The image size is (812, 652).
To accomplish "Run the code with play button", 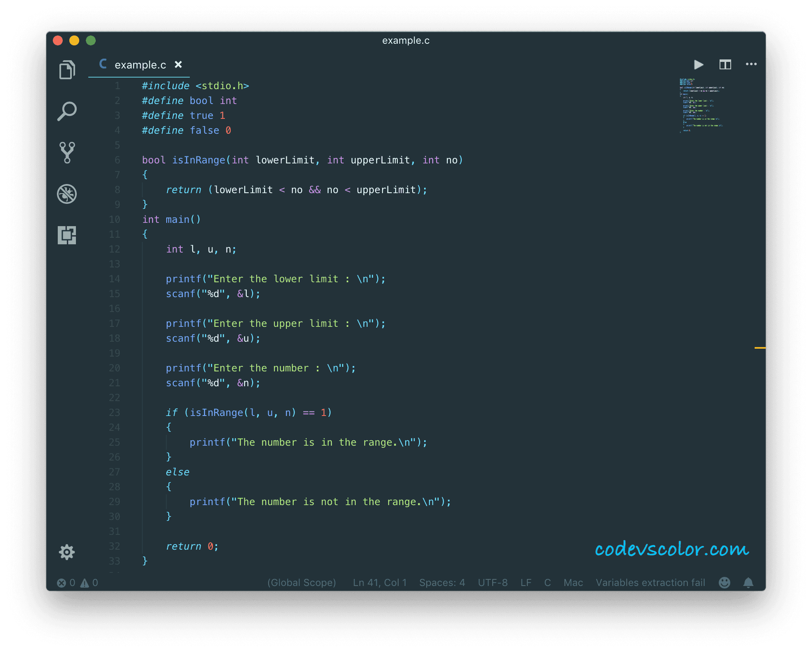I will [699, 64].
